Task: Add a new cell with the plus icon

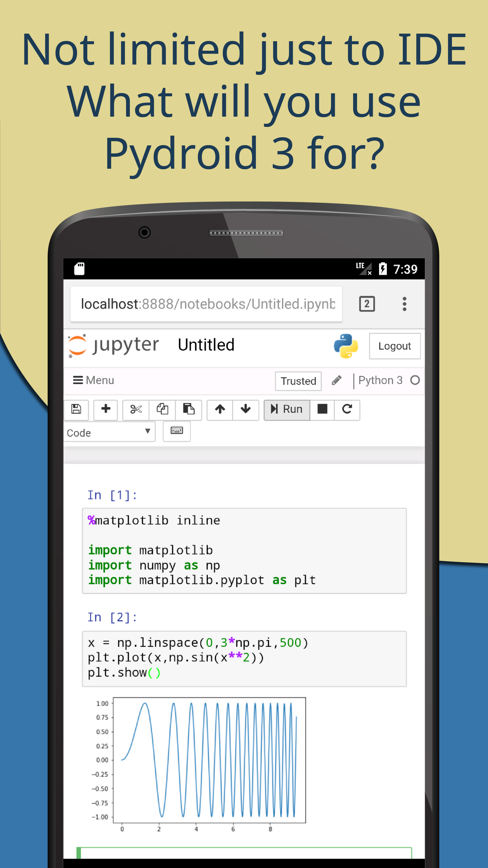Action: point(105,410)
